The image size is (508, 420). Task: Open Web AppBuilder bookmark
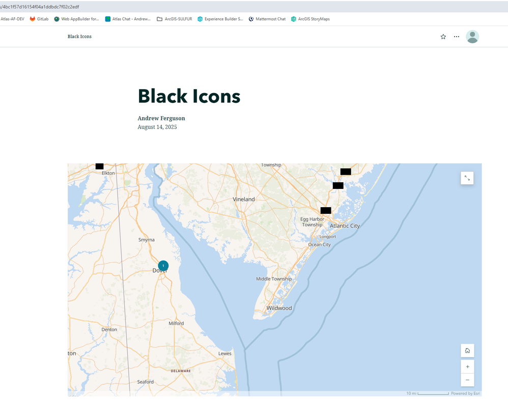[76, 19]
